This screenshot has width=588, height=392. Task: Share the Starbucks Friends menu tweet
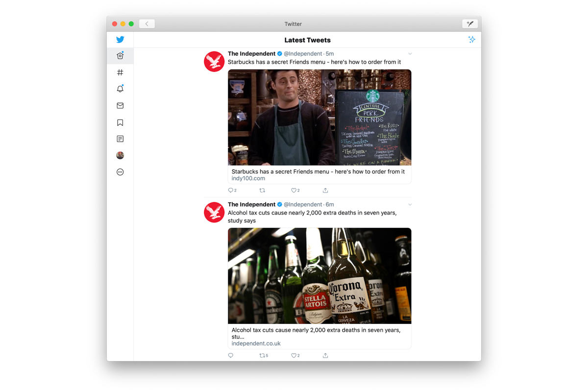[325, 190]
